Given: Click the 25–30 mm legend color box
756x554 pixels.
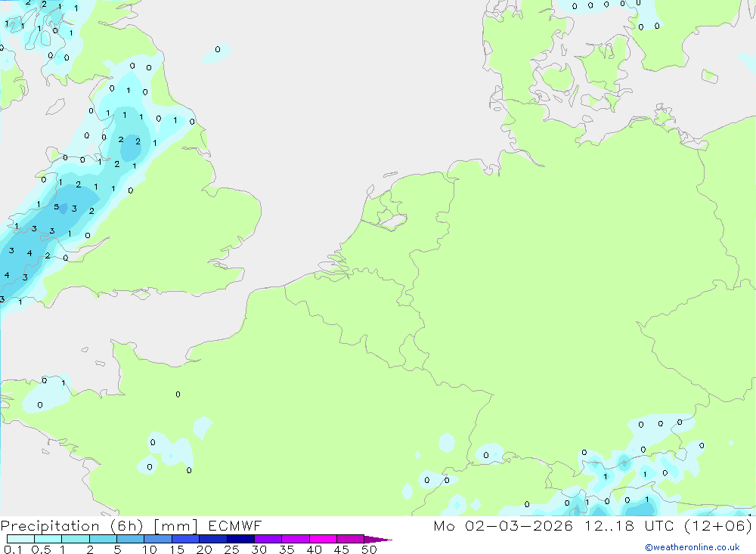Looking at the screenshot, I should 240,539.
